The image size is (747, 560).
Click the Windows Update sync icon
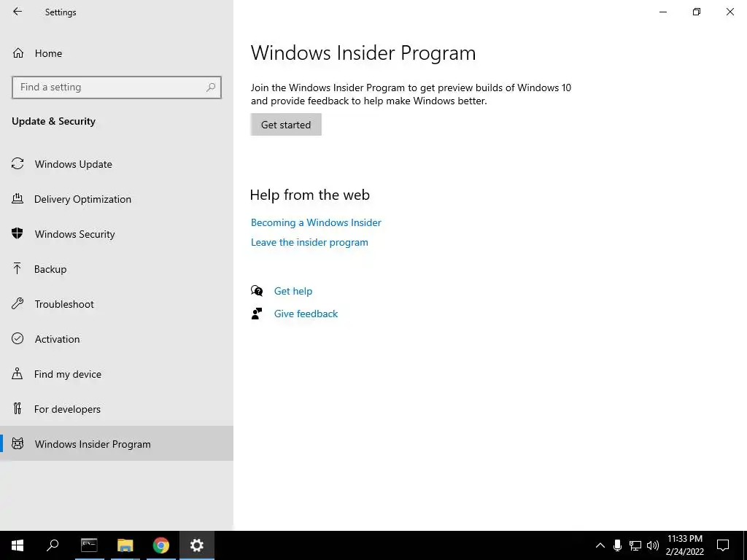18,164
